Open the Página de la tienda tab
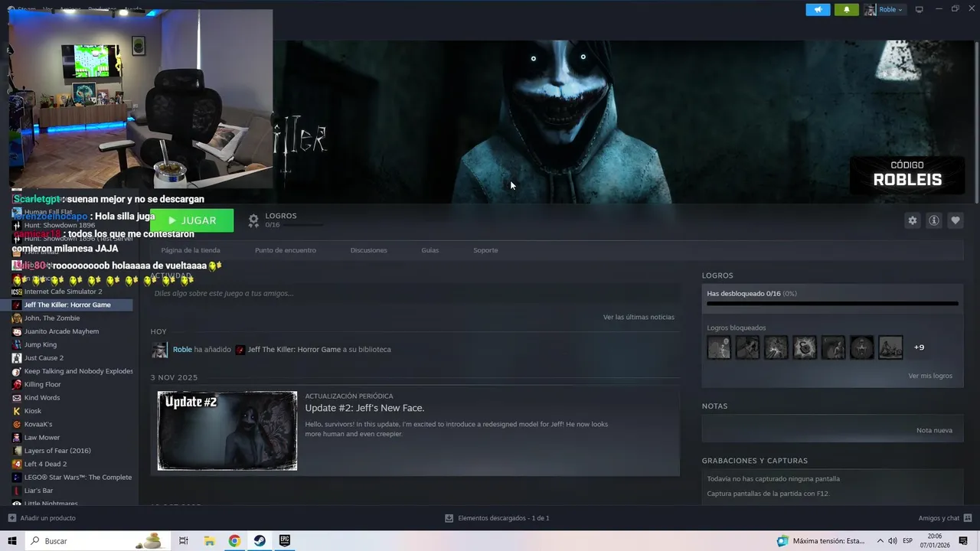The image size is (980, 551). (x=191, y=250)
